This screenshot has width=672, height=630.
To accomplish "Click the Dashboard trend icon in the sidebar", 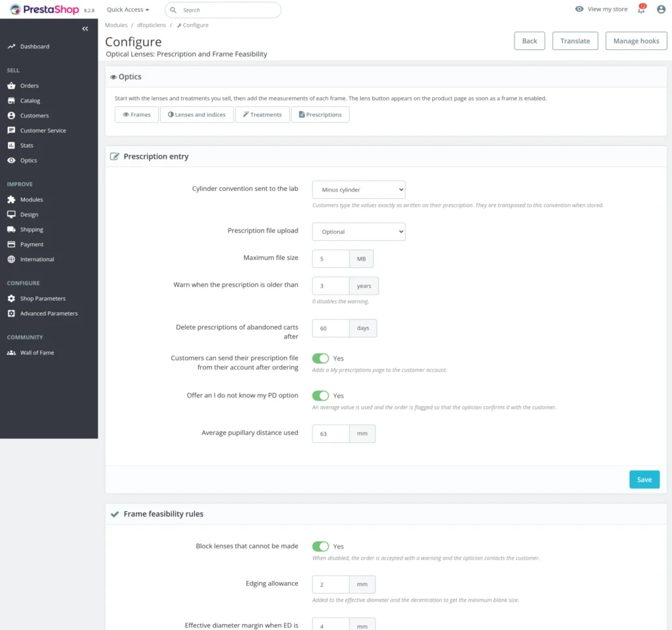I will (x=11, y=47).
